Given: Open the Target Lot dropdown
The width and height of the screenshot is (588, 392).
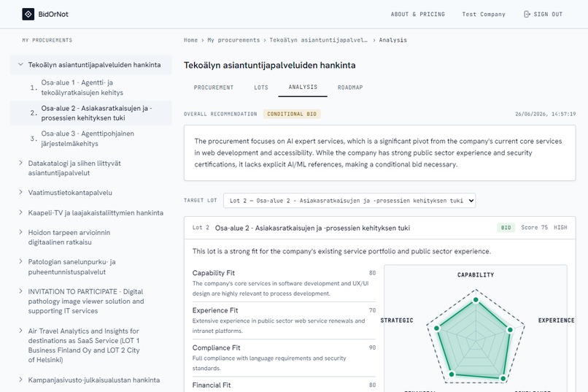Looking at the screenshot, I should [x=349, y=201].
